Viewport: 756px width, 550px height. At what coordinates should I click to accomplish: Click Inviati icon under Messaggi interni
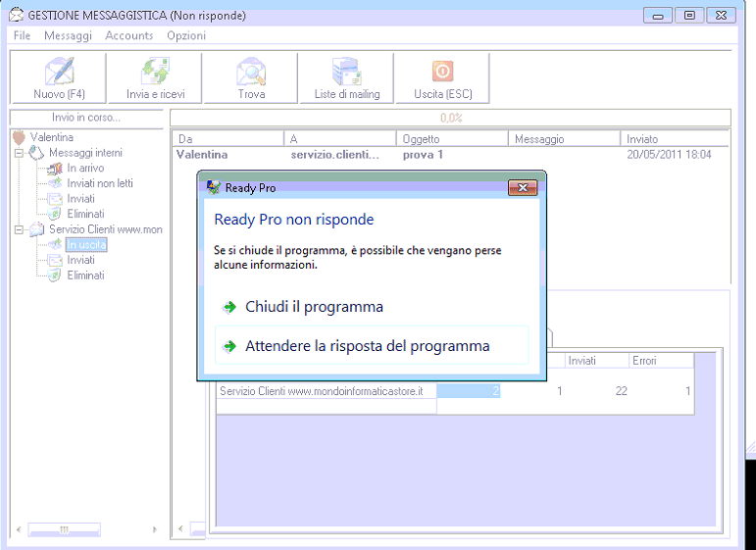(x=55, y=199)
